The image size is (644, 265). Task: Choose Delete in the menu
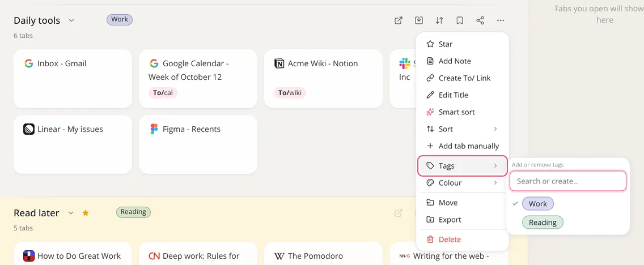[x=463, y=240]
